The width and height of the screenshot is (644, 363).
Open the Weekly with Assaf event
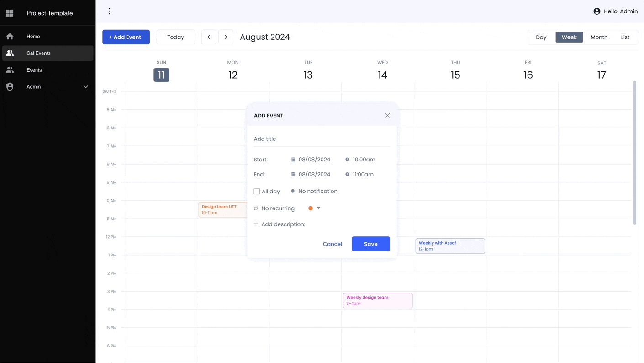(x=450, y=246)
